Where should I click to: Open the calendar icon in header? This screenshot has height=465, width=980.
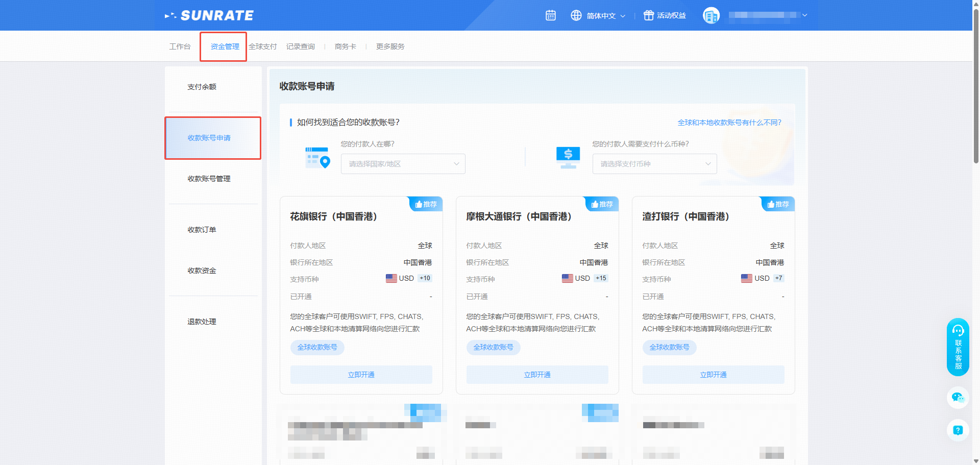point(550,15)
